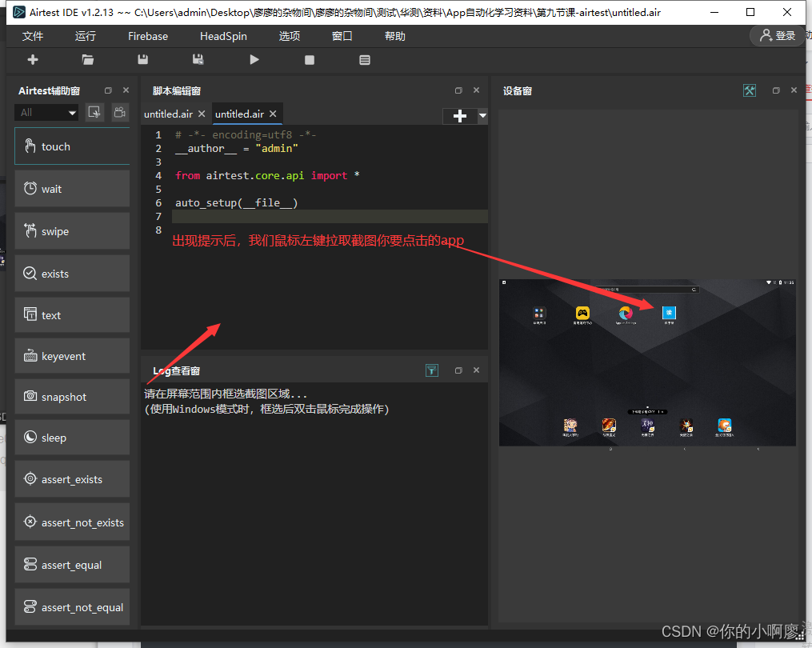Open the All filter dropdown in Airtest assistant
Screen dimensions: 812x648
tap(46, 113)
